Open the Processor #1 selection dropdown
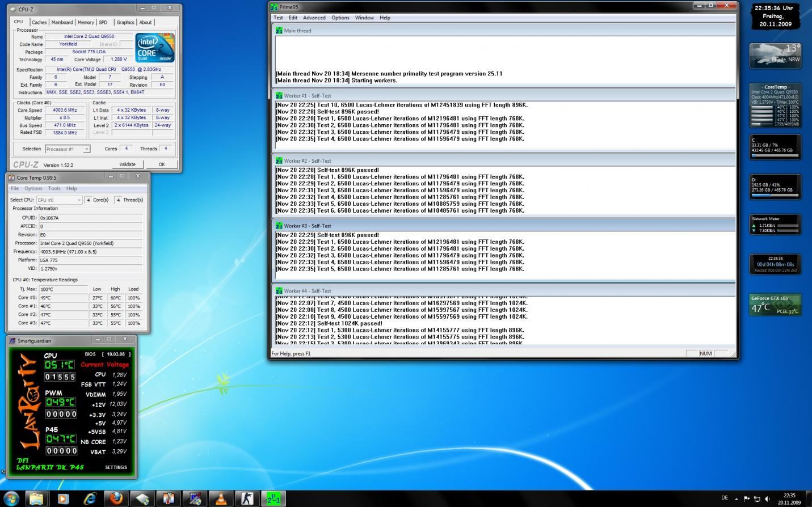This screenshot has height=507, width=812. (68, 149)
